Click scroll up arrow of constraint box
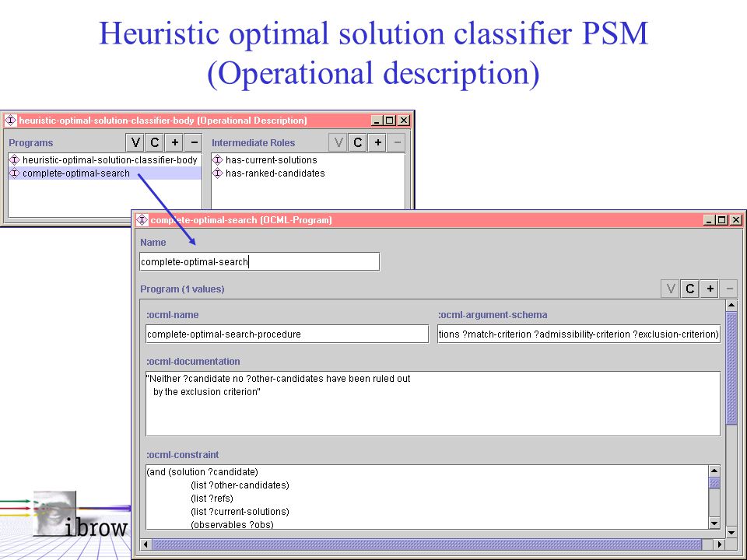This screenshot has height=560, width=747. click(x=714, y=471)
